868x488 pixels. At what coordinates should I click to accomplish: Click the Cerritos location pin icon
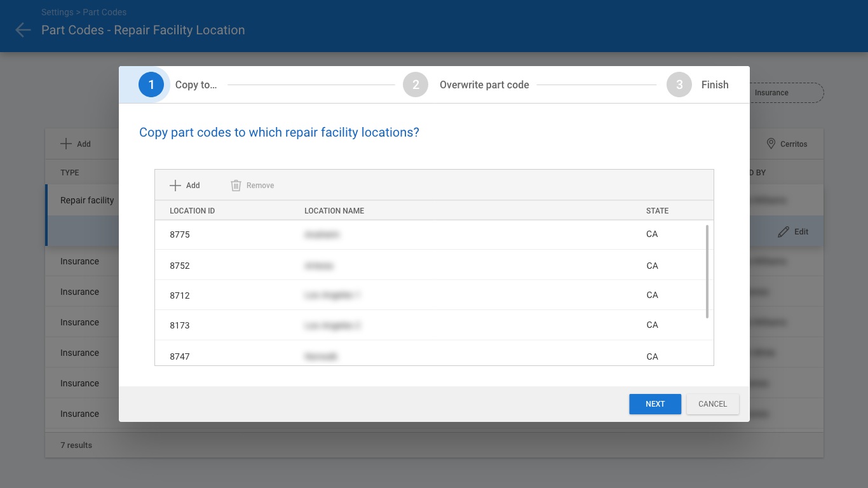coord(771,144)
